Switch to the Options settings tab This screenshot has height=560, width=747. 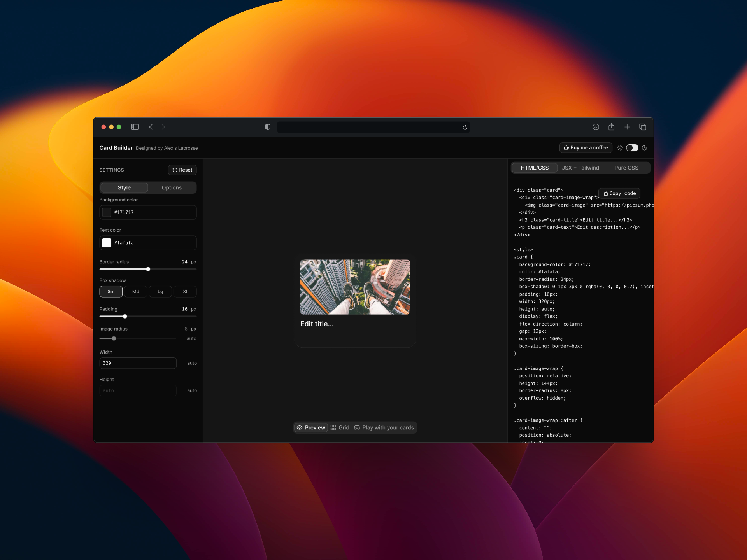click(172, 187)
